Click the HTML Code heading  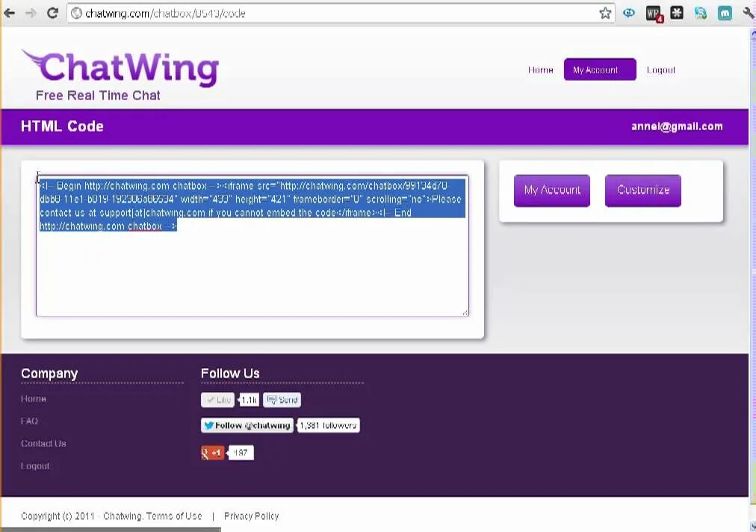[62, 126]
